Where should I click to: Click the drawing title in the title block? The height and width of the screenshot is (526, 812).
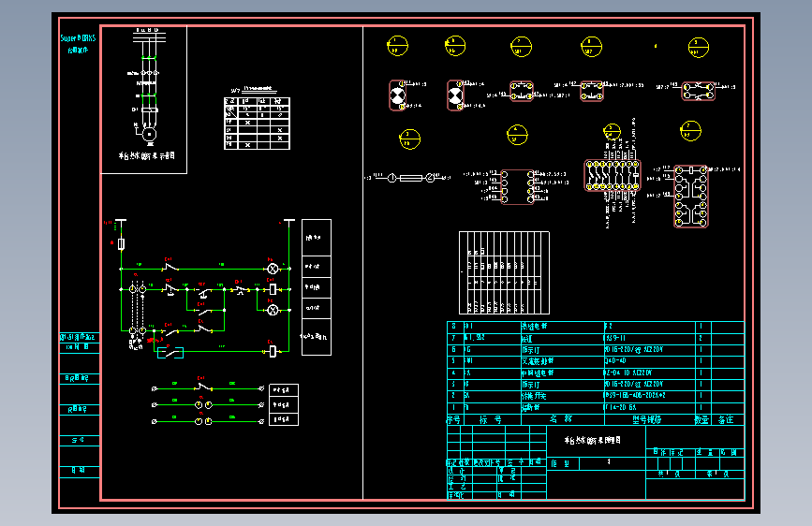point(593,441)
